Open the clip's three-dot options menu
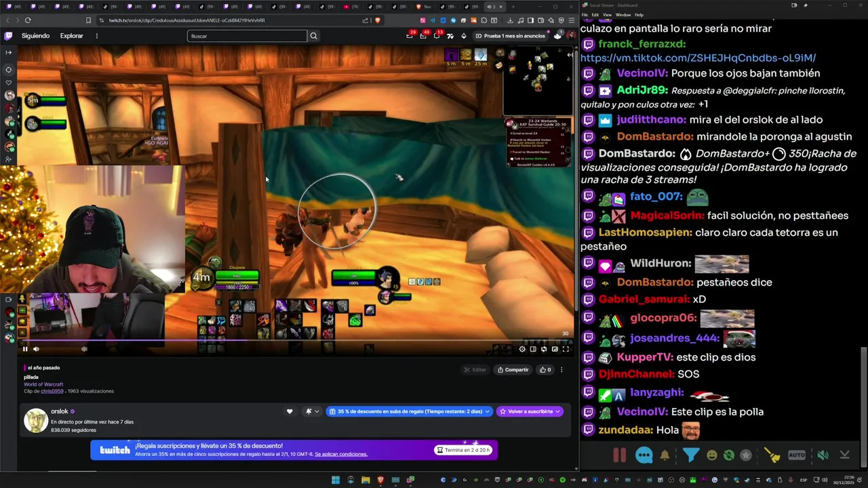868x488 pixels. click(x=561, y=369)
